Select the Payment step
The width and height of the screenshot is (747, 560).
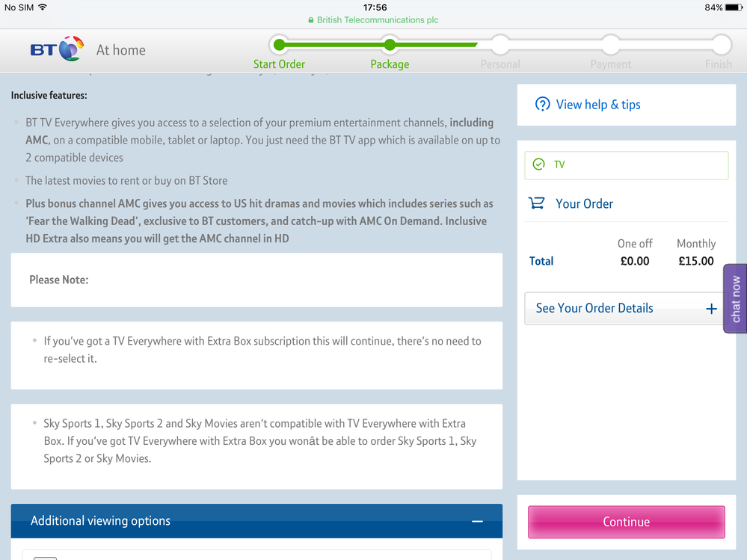coord(611,64)
